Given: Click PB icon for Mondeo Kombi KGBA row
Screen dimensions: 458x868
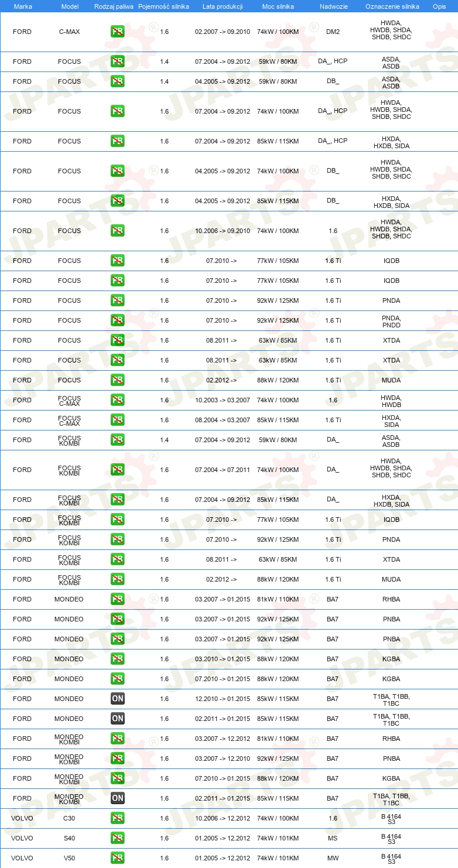Looking at the screenshot, I should click(x=118, y=778).
